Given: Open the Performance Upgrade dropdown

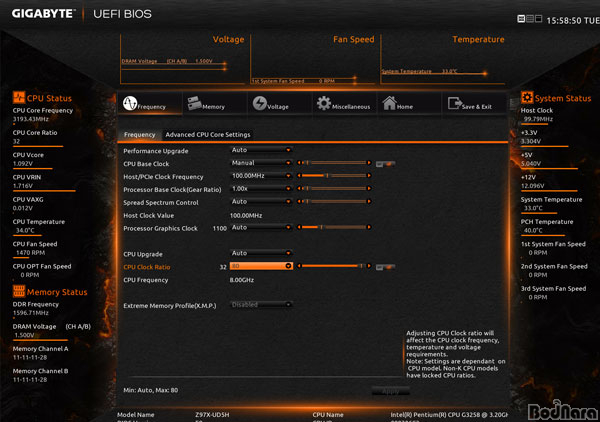Looking at the screenshot, I should pyautogui.click(x=261, y=150).
